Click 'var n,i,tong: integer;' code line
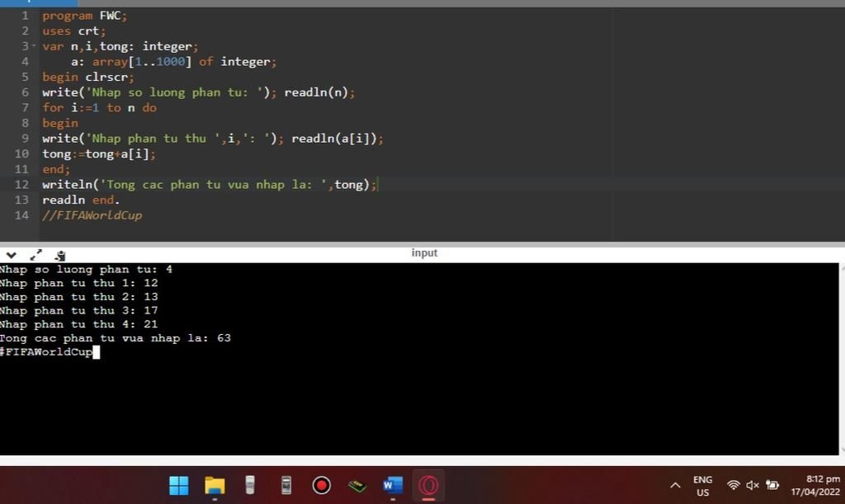The width and height of the screenshot is (845, 504). click(120, 46)
